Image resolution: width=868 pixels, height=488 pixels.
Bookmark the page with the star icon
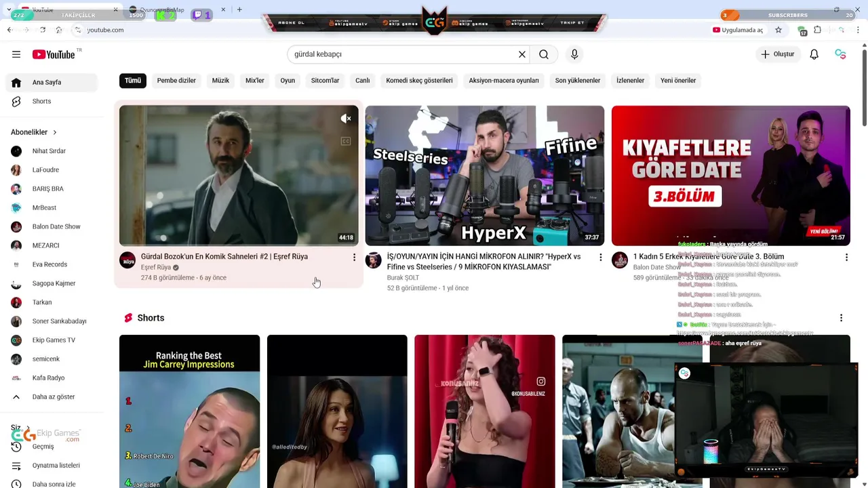tap(778, 30)
